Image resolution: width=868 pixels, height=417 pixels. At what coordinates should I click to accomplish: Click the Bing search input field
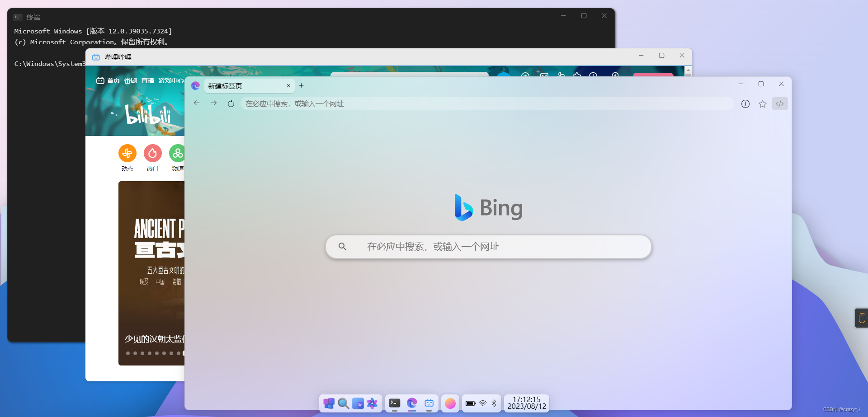488,247
